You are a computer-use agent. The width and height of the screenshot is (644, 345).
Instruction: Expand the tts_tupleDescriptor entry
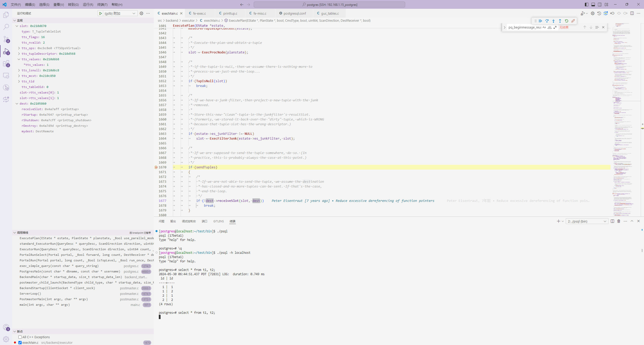point(19,54)
